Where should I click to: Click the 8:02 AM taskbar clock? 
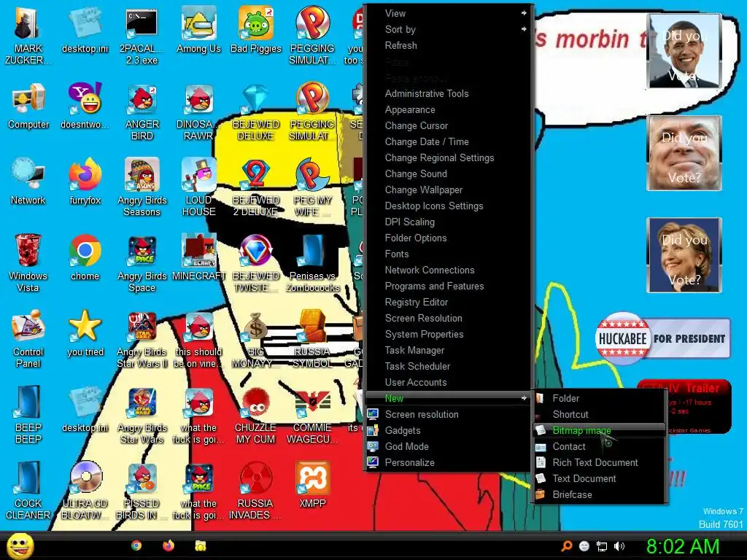coord(683,546)
